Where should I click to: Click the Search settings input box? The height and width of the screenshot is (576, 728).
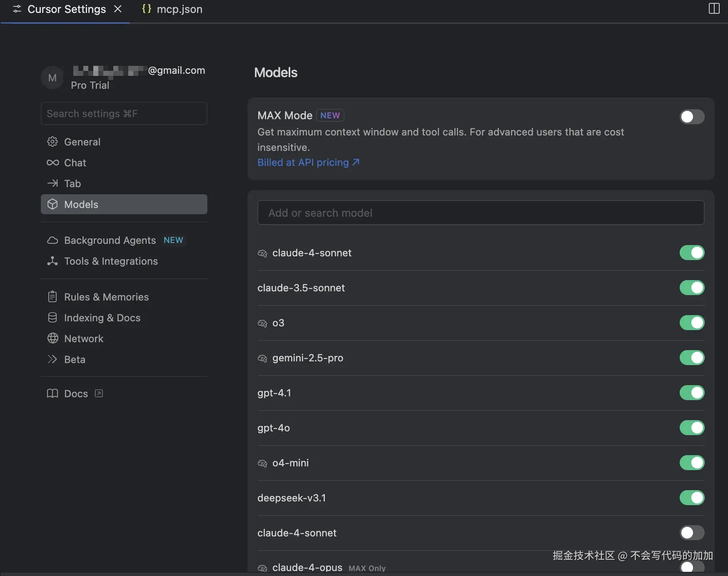(124, 113)
